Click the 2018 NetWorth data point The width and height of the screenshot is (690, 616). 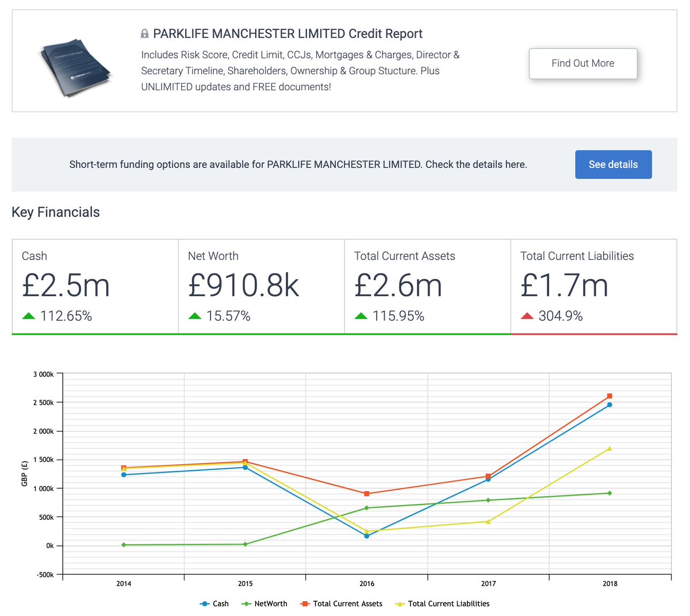pos(609,493)
